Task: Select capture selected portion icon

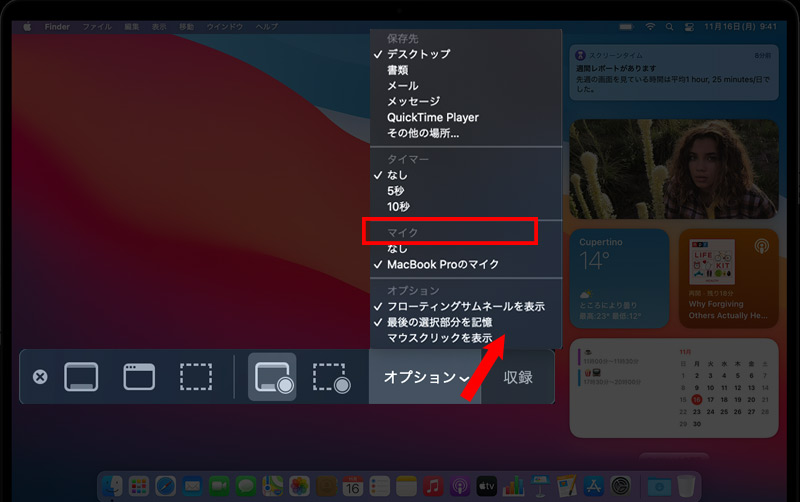Action: (x=196, y=377)
